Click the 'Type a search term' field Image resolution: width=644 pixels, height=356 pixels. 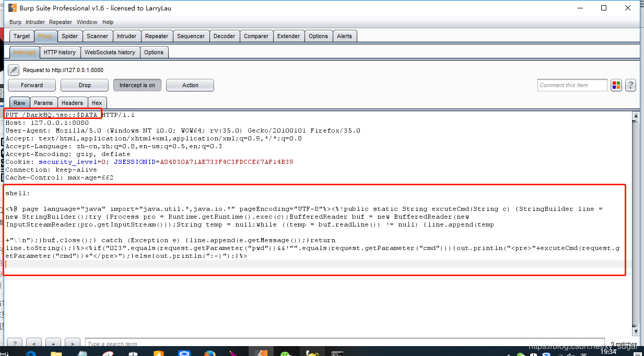coord(345,344)
